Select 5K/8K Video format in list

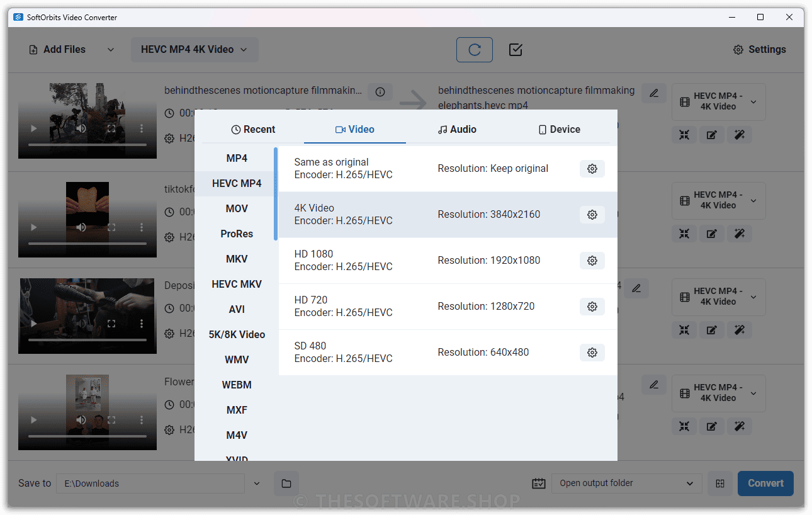click(x=237, y=335)
